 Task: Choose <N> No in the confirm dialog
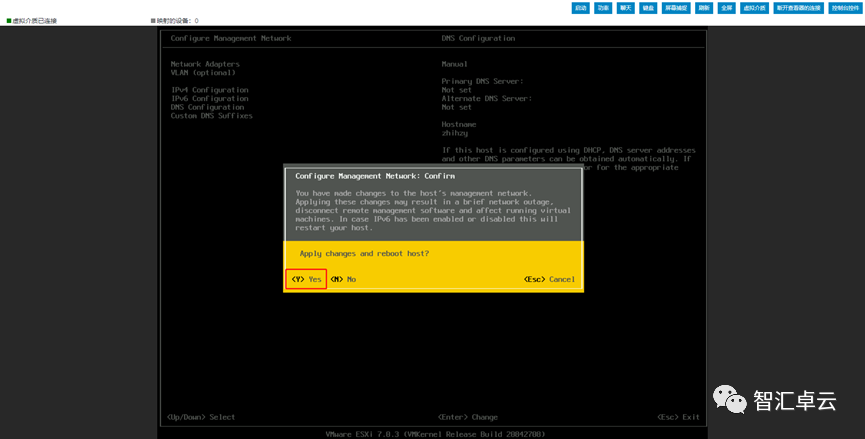click(343, 279)
